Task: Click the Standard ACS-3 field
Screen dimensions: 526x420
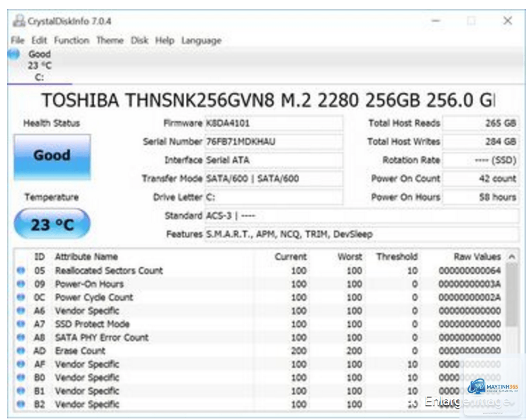Action: tap(361, 216)
